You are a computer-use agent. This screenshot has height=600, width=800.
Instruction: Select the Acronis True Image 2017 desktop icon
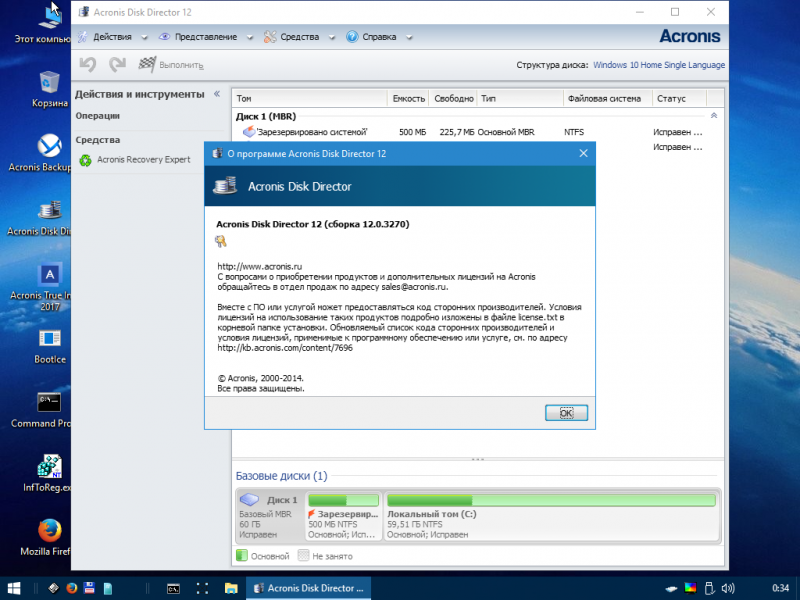(x=41, y=287)
